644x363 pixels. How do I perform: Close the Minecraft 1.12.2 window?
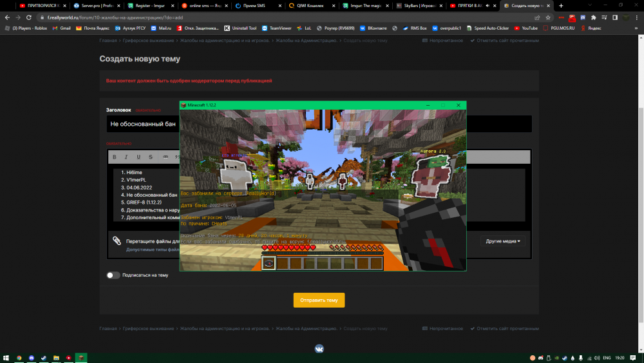click(459, 105)
